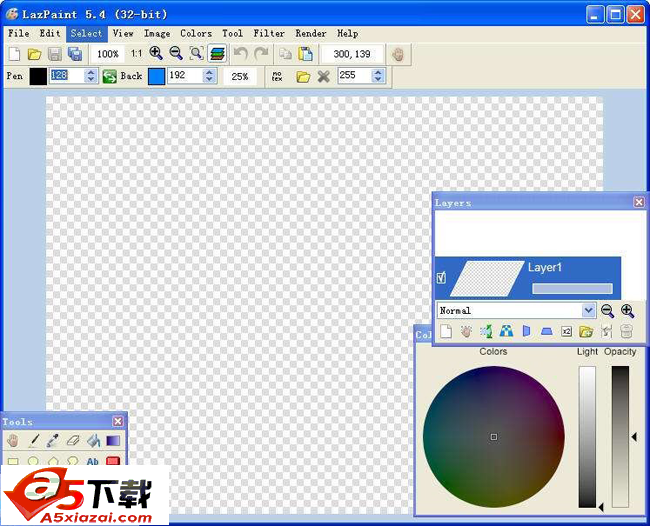Click the Zoom in magnifier in Layers panel

(627, 311)
